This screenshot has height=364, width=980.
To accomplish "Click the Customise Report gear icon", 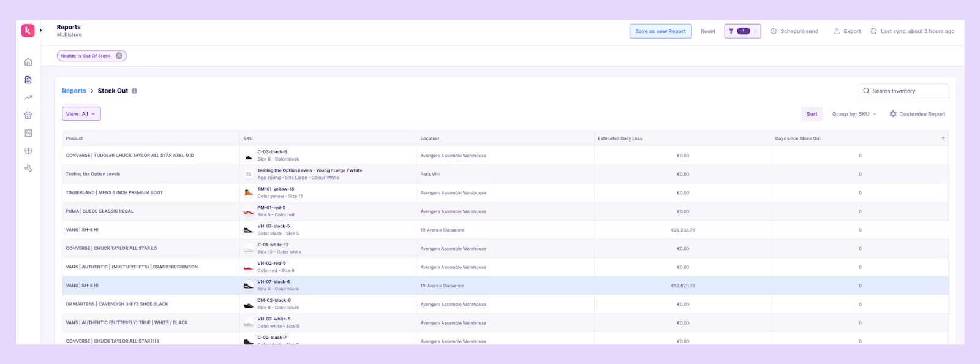I will 893,114.
